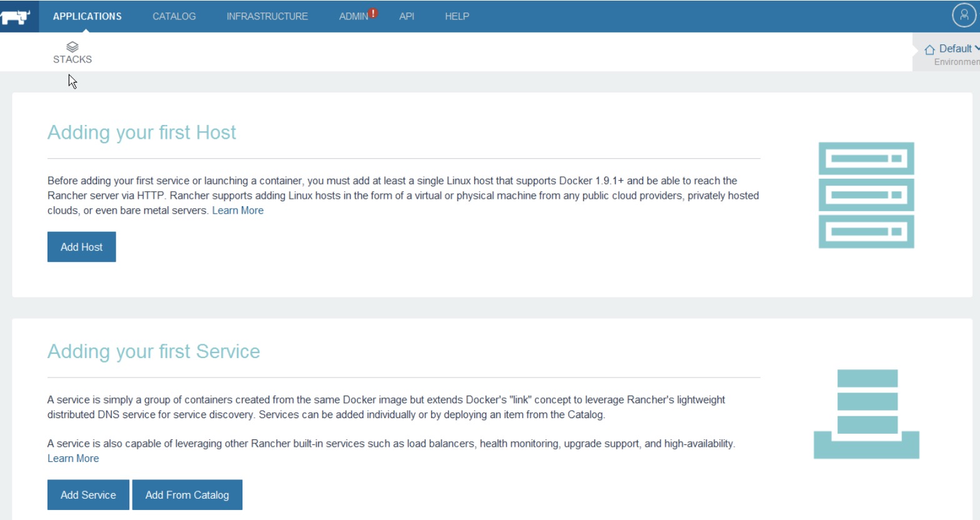
Task: Click the server rack host illustration
Action: tap(866, 195)
